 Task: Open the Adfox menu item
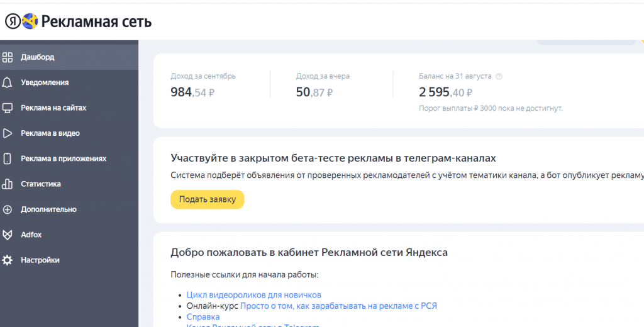pyautogui.click(x=69, y=235)
